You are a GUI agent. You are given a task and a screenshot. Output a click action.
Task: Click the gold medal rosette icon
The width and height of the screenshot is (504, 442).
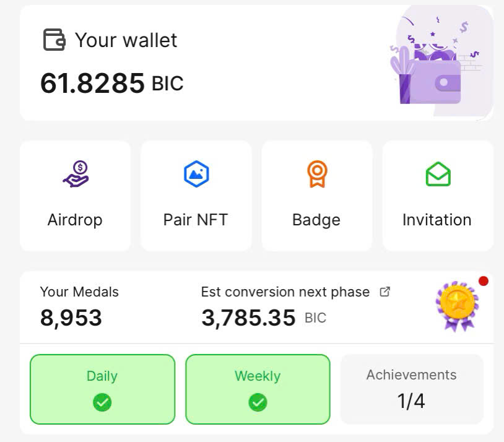[458, 306]
